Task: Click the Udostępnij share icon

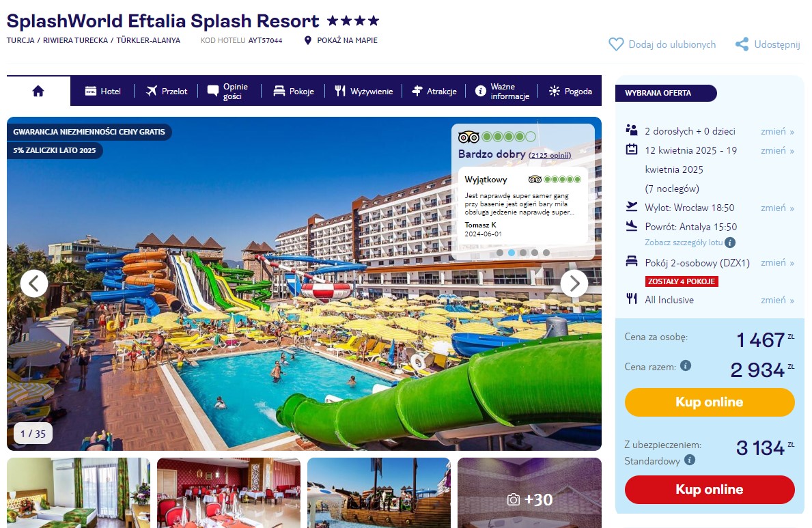Action: [x=742, y=44]
